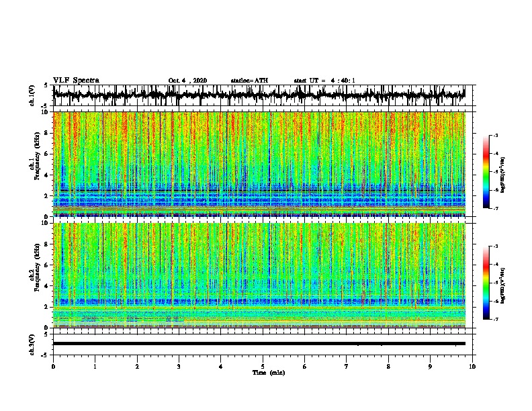Image resolution: width=532 pixels, height=411 pixels.
Task: Select the date text "Oct. 4 , 2020"
Action: (187, 81)
